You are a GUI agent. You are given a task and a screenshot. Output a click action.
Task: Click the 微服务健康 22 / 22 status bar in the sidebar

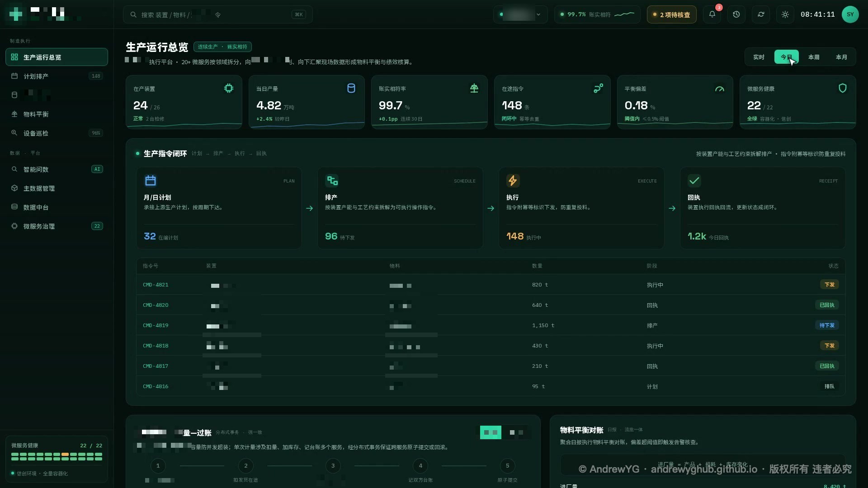[x=57, y=459]
